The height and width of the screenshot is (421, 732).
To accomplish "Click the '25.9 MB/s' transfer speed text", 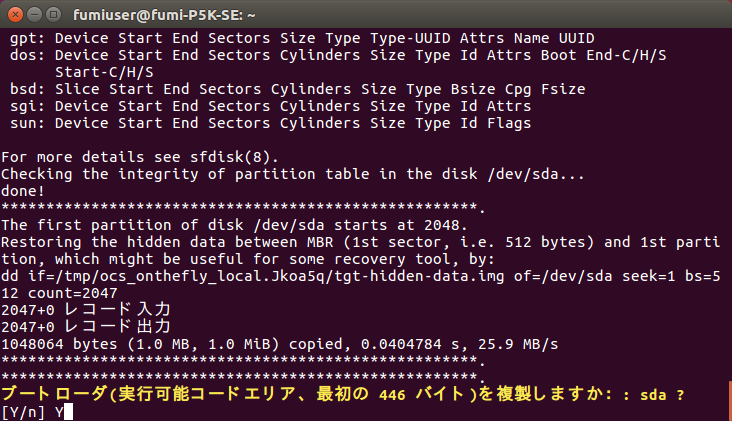I will (518, 344).
